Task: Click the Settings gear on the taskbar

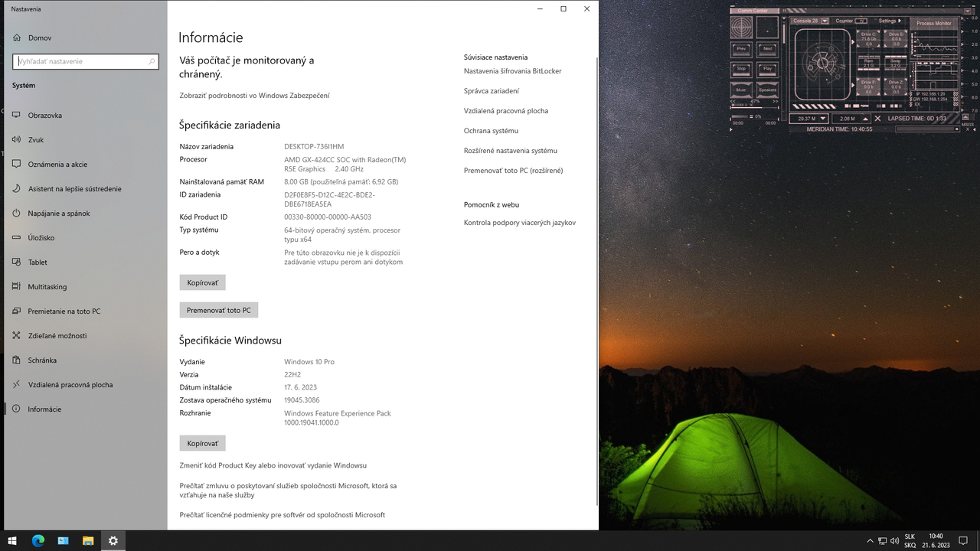Action: [113, 540]
